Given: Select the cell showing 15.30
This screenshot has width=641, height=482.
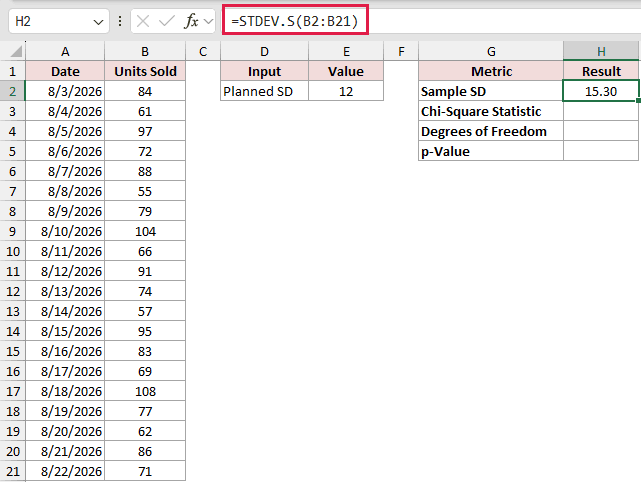Looking at the screenshot, I should pos(601,91).
